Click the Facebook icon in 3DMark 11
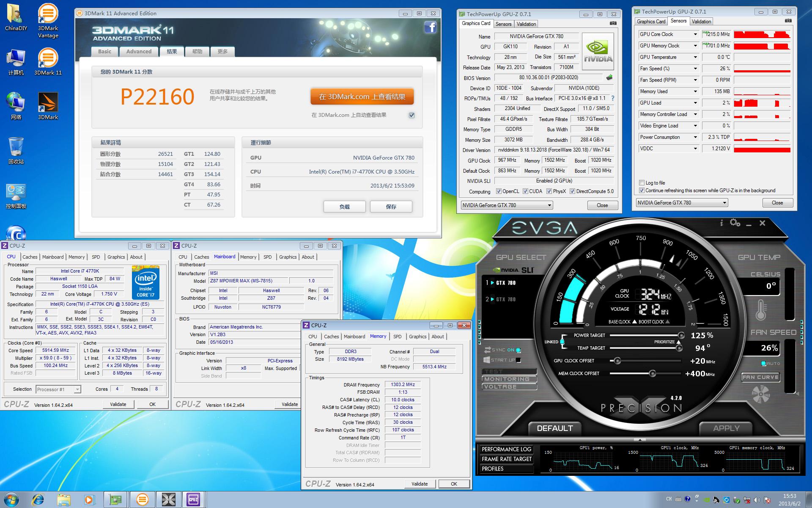 coord(430,28)
